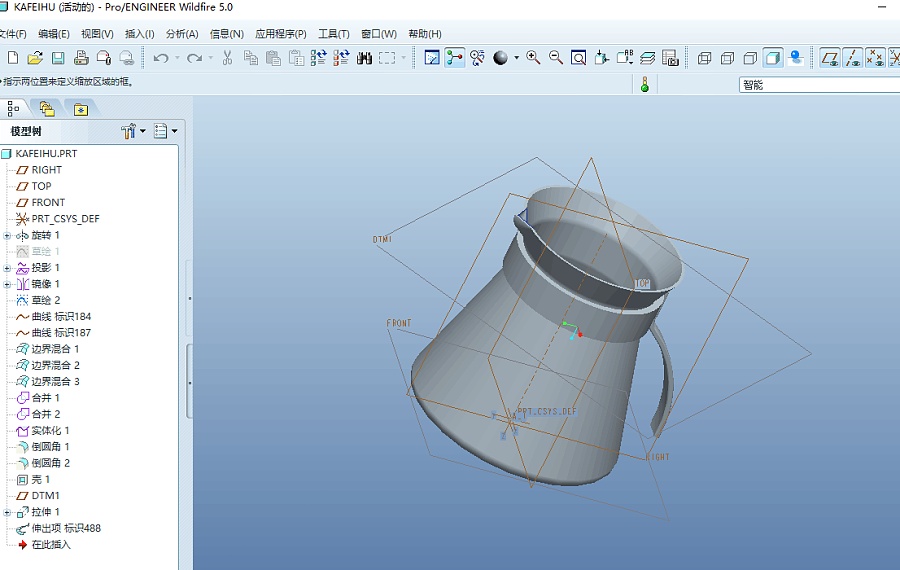The height and width of the screenshot is (570, 900).
Task: Redo the last action
Action: 195,58
